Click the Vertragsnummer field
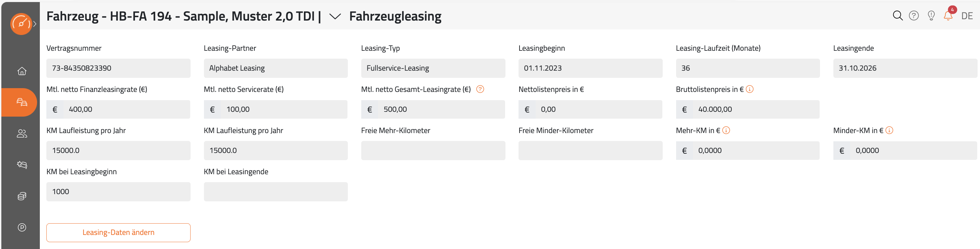This screenshot has height=249, width=980. 118,68
